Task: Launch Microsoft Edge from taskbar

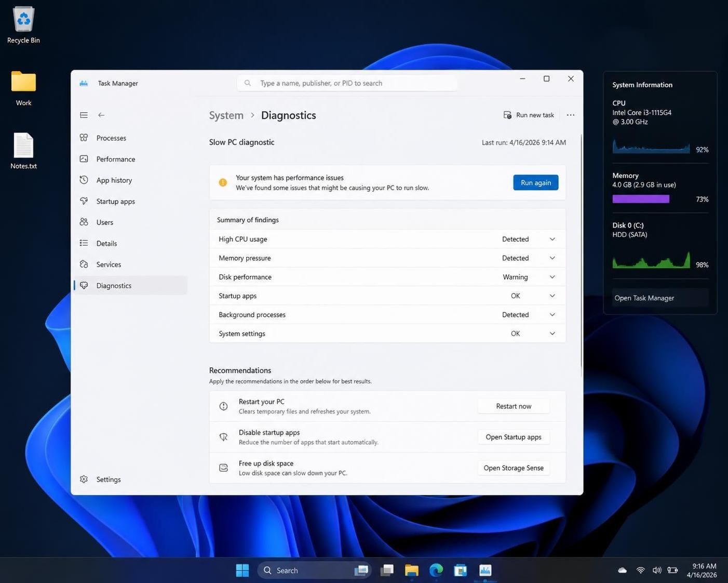Action: pyautogui.click(x=436, y=571)
